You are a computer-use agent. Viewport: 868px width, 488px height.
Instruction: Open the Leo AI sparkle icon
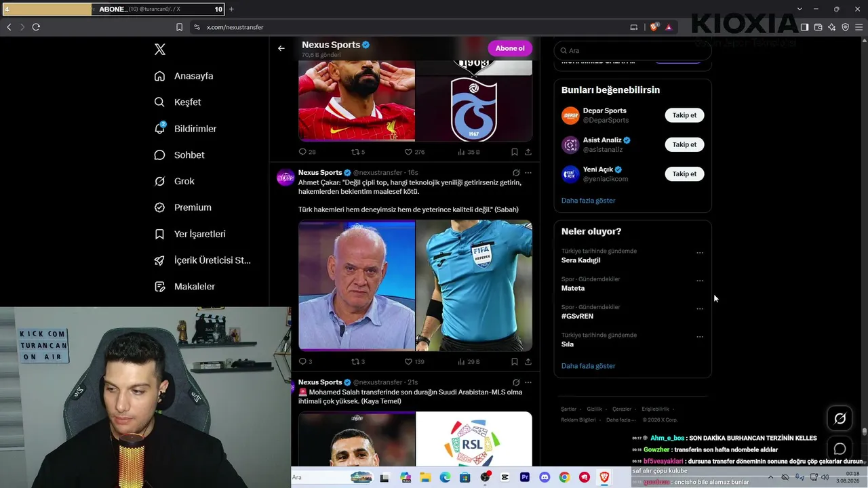coord(832,27)
